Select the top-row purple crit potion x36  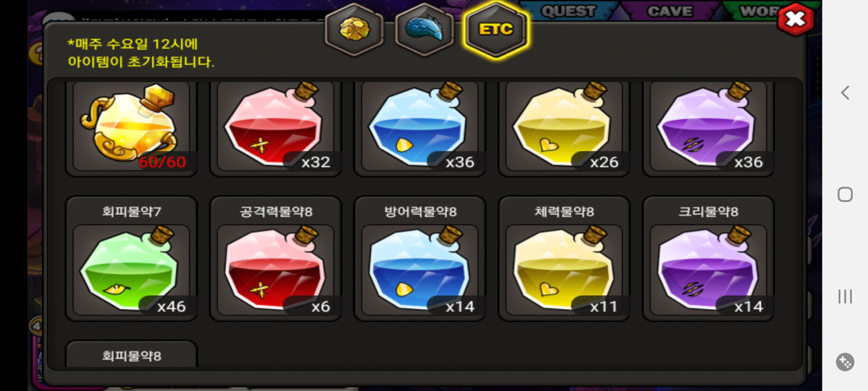click(709, 127)
